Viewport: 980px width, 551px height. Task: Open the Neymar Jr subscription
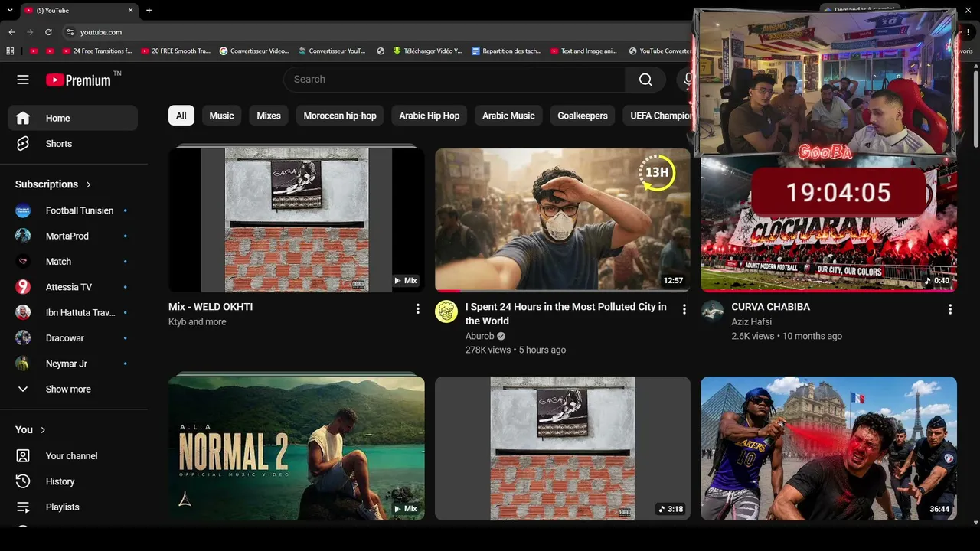click(73, 364)
